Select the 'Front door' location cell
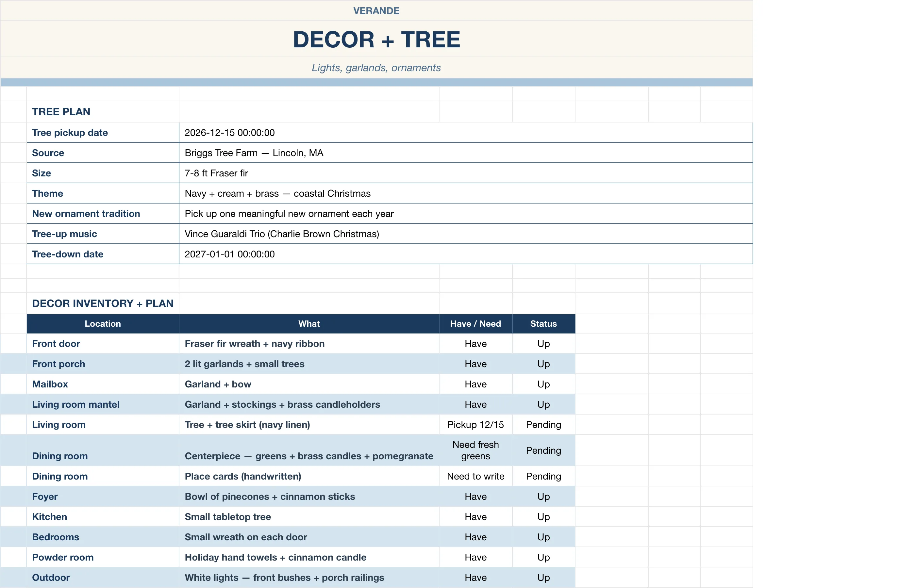Viewport: 915px width, 588px height. coord(103,344)
